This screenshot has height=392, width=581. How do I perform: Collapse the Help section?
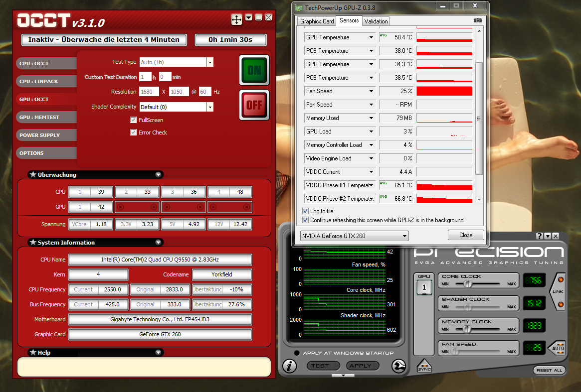coord(158,352)
